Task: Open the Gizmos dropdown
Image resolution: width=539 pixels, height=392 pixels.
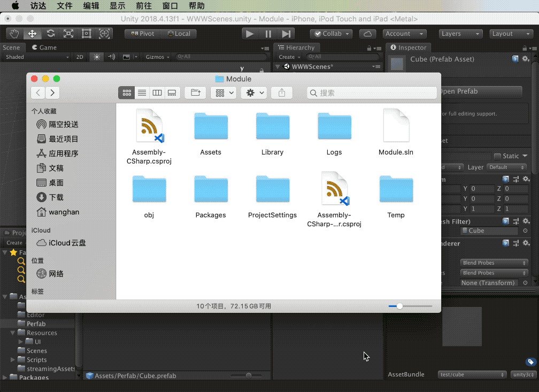Action: [157, 57]
